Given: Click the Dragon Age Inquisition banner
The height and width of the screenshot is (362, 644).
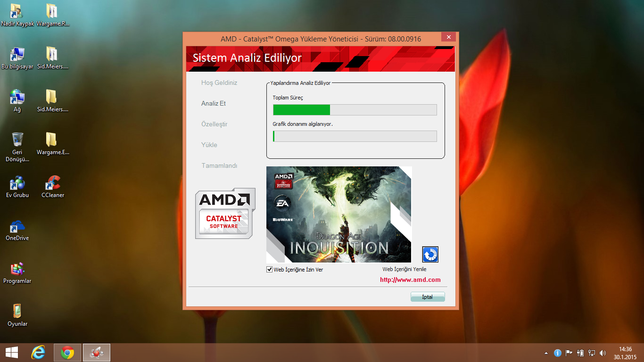Looking at the screenshot, I should pos(339,214).
